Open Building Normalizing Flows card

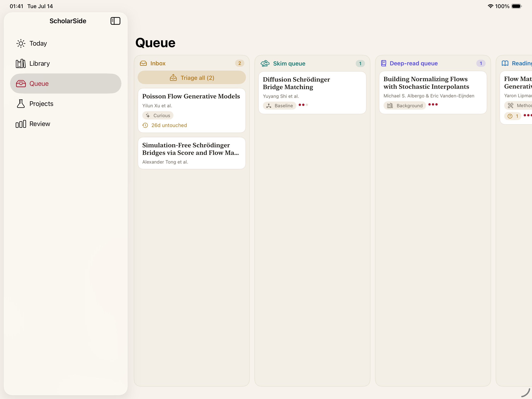433,92
